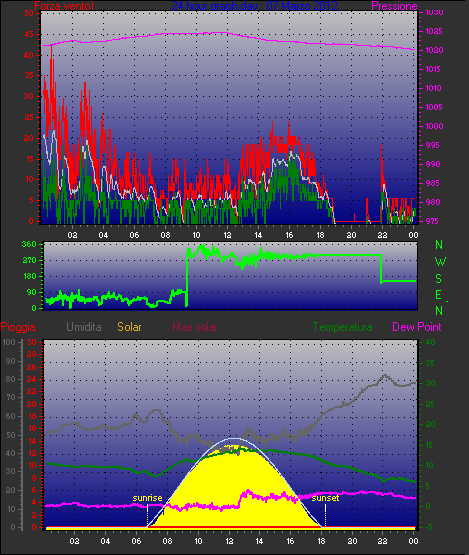Click the "1005" pressure axis value
This screenshot has width=469, height=555.
tap(434, 107)
